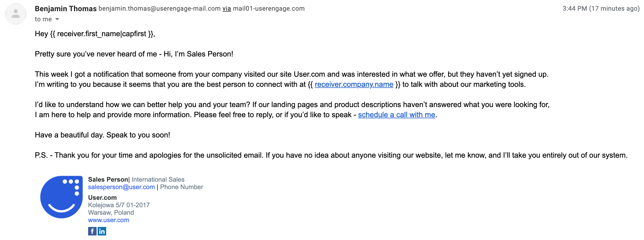The height and width of the screenshot is (240, 644).
Task: Expand the "to me" recipient details arrow
Action: coord(57,19)
